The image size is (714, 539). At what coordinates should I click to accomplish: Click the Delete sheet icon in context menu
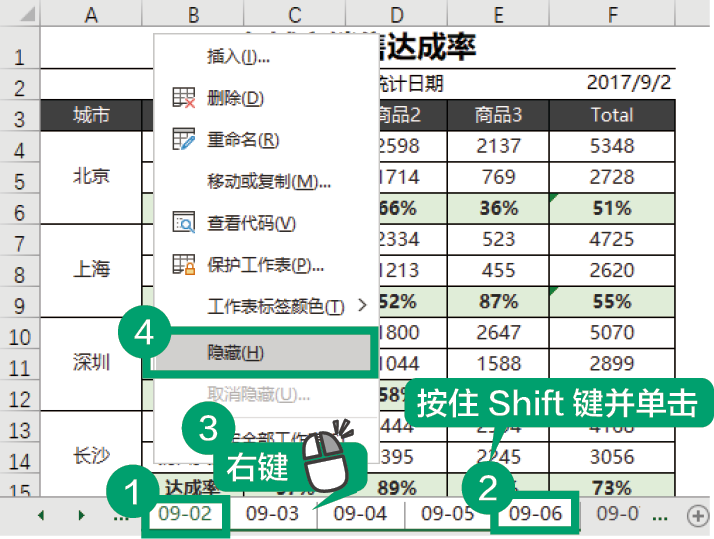[183, 98]
